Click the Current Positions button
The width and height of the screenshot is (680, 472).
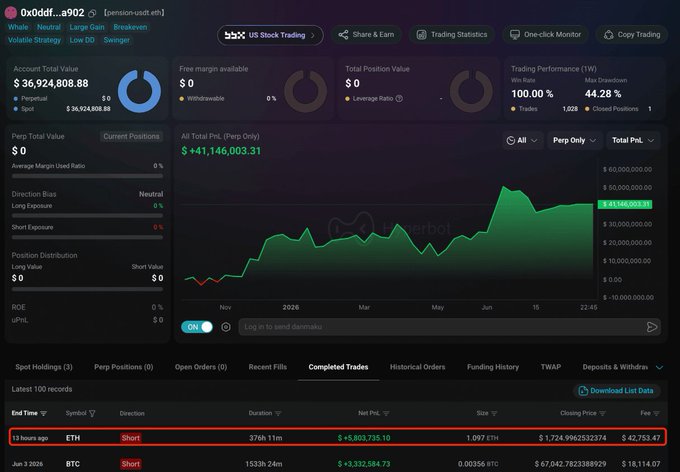pos(131,136)
